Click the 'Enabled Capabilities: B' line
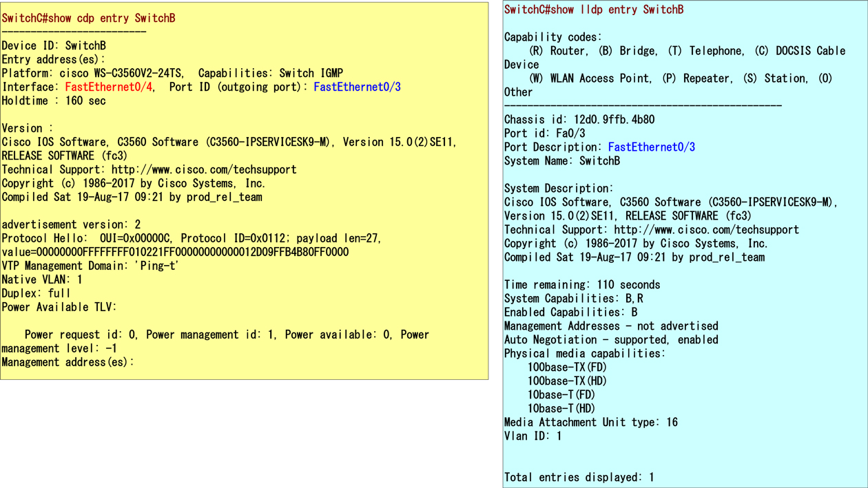 click(570, 312)
